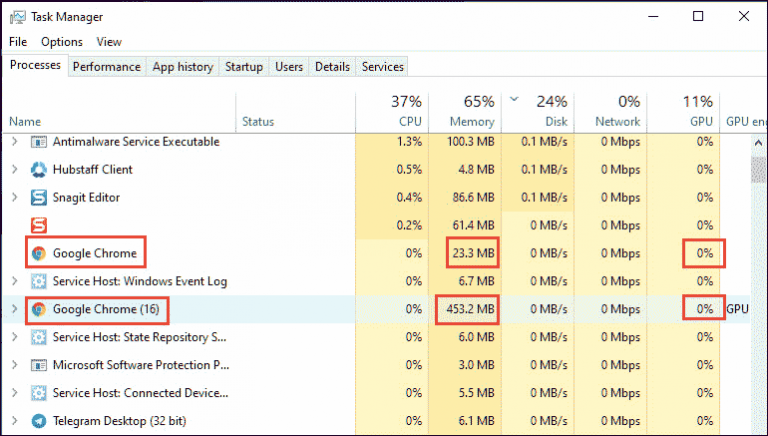Click the Hubstaff Client icon
The height and width of the screenshot is (436, 768).
39,170
